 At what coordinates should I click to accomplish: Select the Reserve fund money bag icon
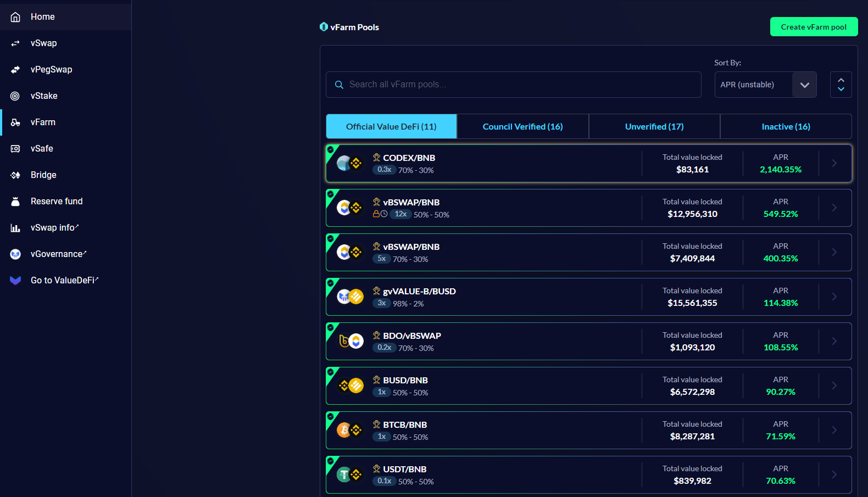coord(15,202)
